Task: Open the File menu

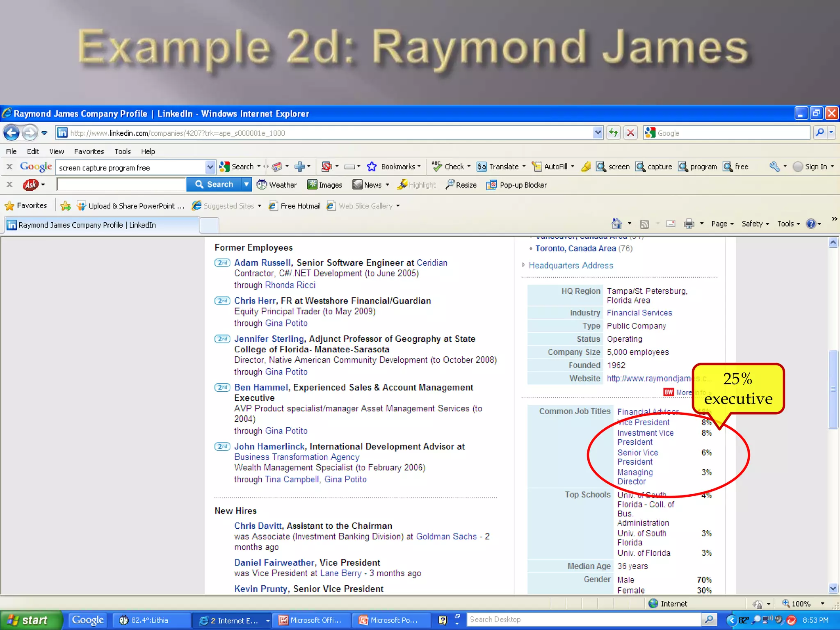Action: pyautogui.click(x=11, y=151)
